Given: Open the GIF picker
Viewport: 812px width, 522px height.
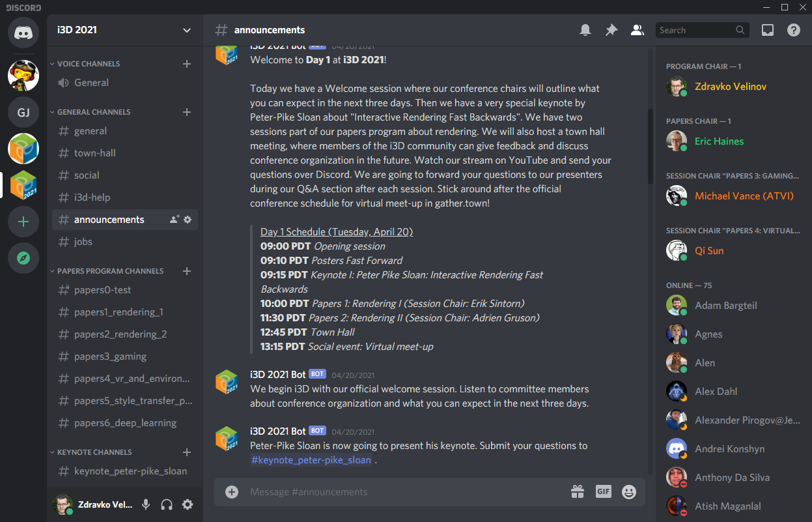Looking at the screenshot, I should pyautogui.click(x=603, y=492).
